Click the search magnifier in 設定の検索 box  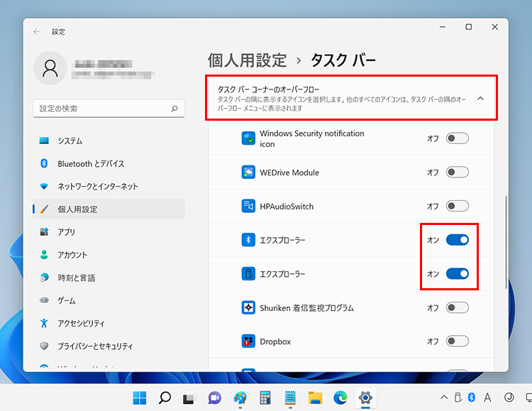pyautogui.click(x=174, y=109)
